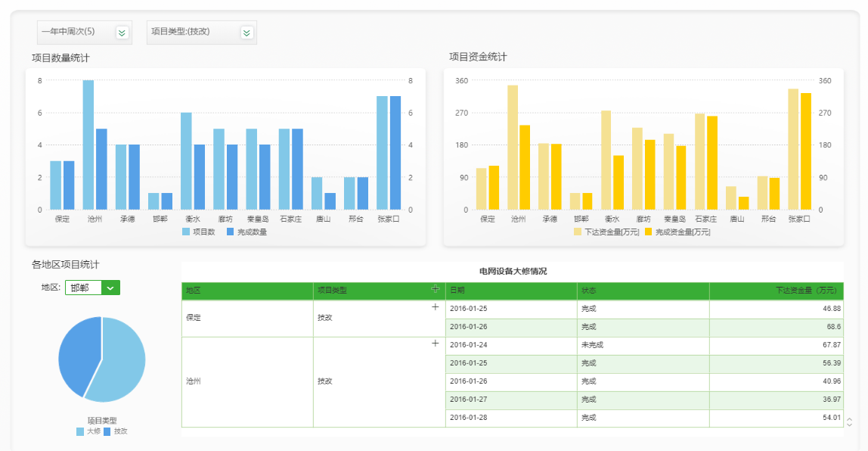Image resolution: width=868 pixels, height=451 pixels.
Task: Open the 项目类型:(技改) dropdown arrow
Action: [x=246, y=33]
